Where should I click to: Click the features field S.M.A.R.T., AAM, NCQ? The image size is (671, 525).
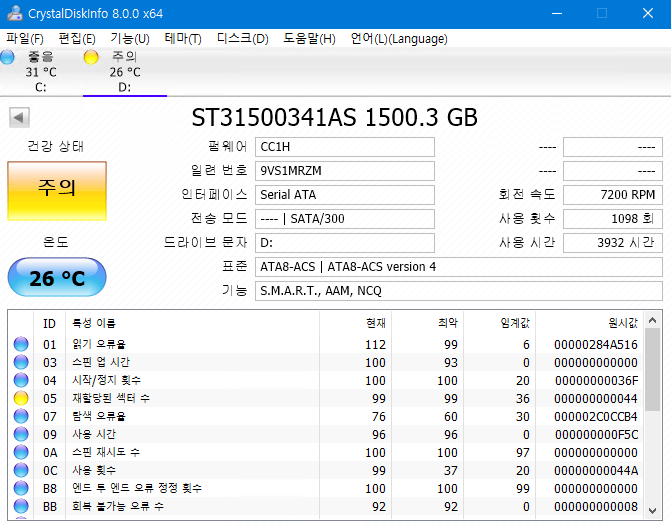(459, 291)
